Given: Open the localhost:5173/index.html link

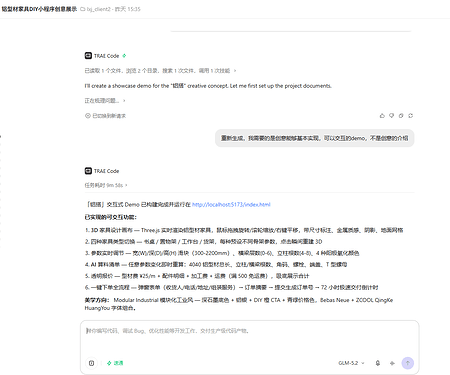Looking at the screenshot, I should click(231, 205).
